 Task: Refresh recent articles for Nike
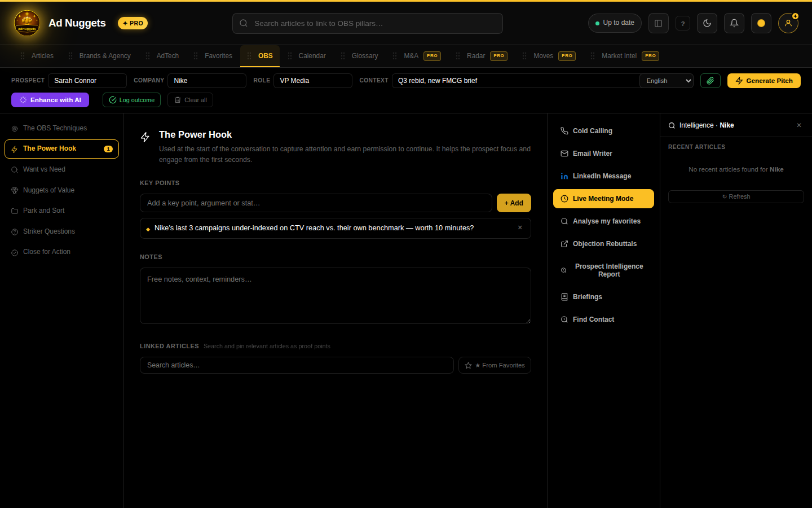pyautogui.click(x=736, y=196)
